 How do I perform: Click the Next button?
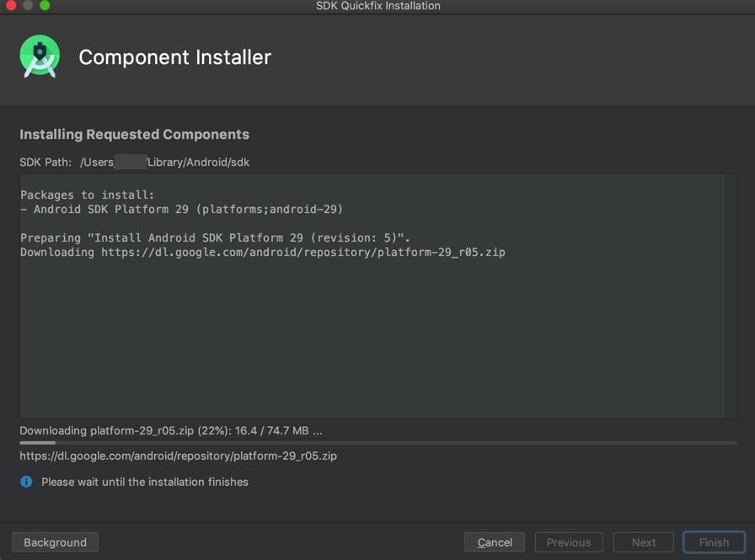pos(643,542)
